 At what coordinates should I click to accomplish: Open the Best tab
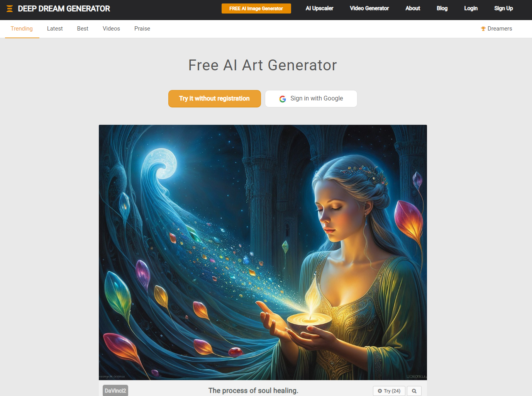(x=83, y=29)
